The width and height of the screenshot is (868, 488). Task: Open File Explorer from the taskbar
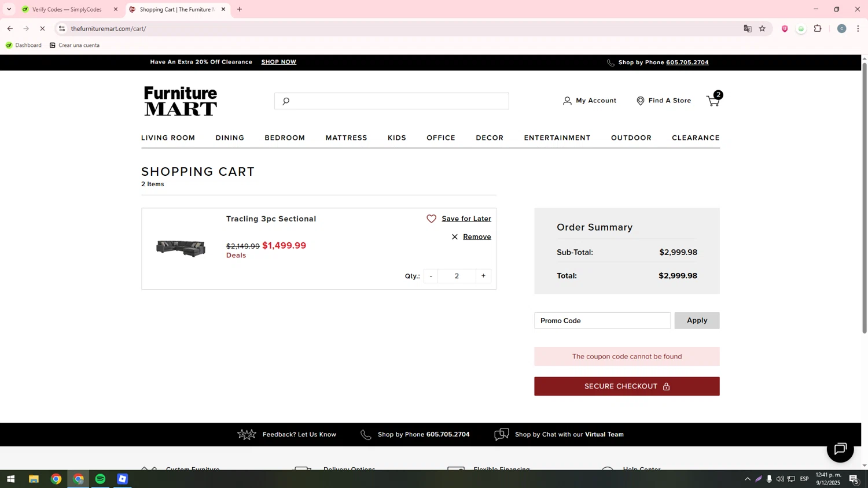(x=34, y=479)
